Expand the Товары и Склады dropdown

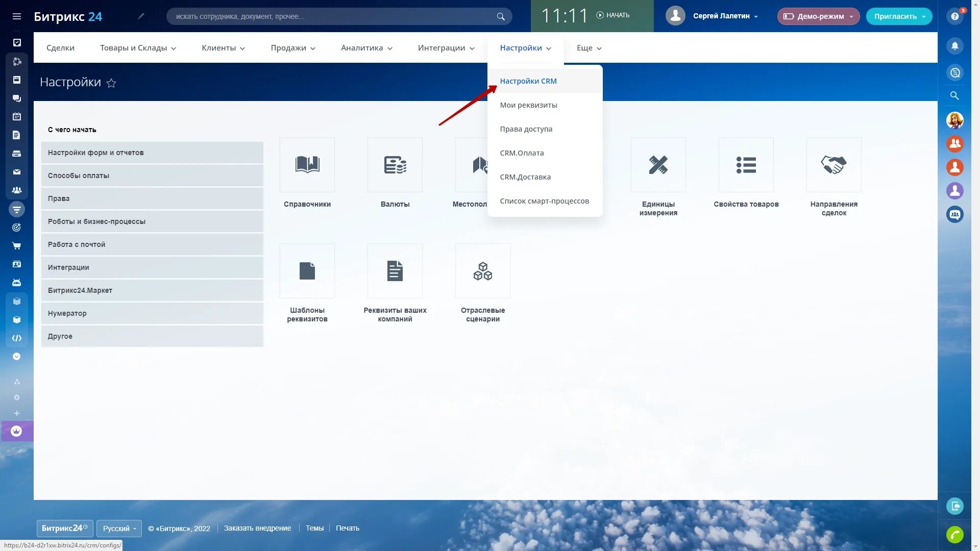point(138,48)
